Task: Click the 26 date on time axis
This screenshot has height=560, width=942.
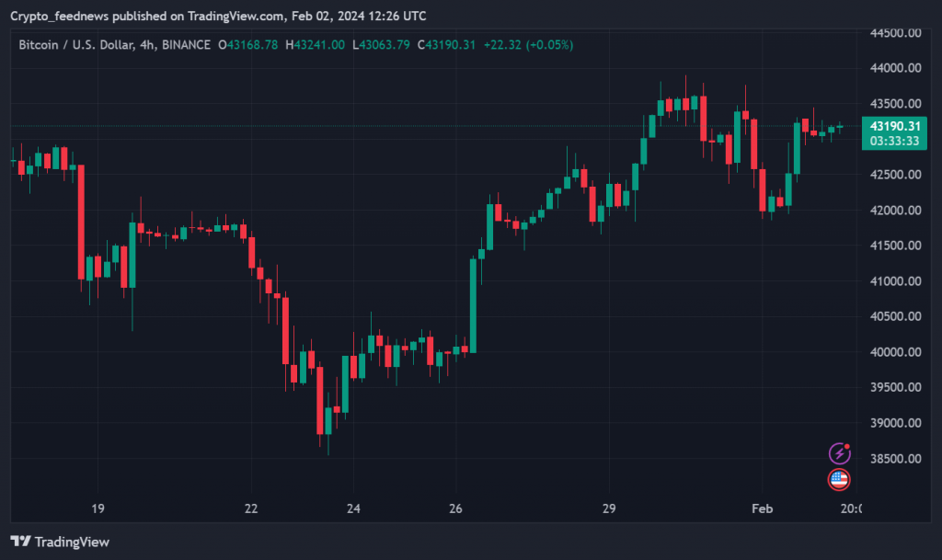Action: 456,509
